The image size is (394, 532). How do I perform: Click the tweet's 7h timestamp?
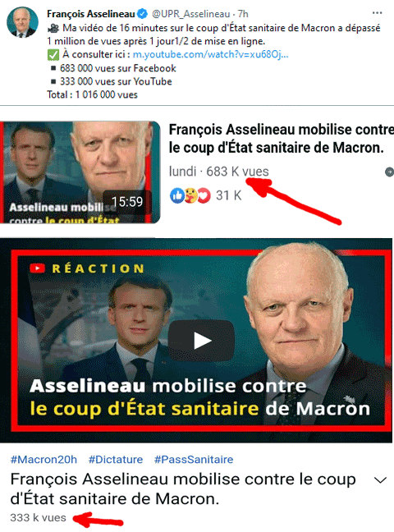[x=243, y=14]
